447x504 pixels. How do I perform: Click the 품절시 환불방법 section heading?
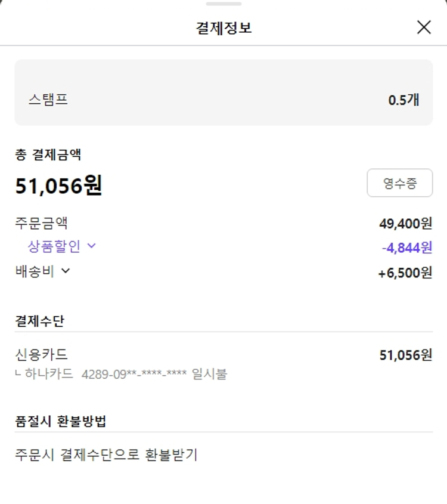(60, 420)
